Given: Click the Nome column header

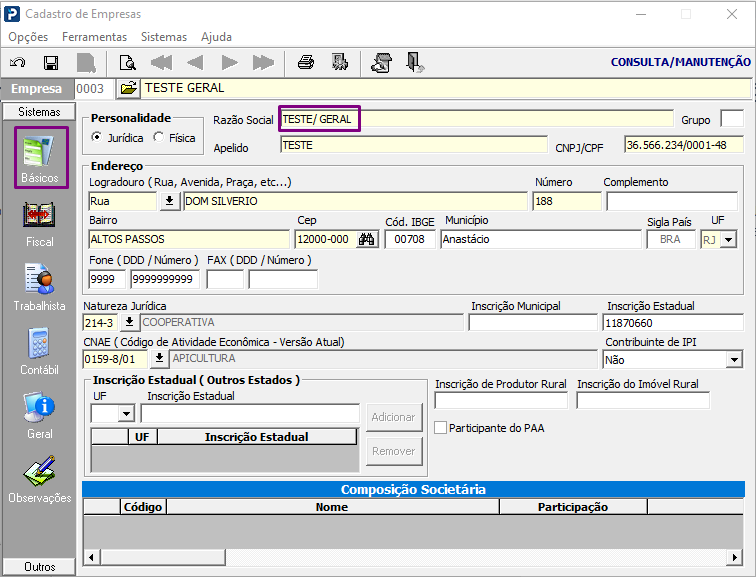Looking at the screenshot, I should coord(332,507).
